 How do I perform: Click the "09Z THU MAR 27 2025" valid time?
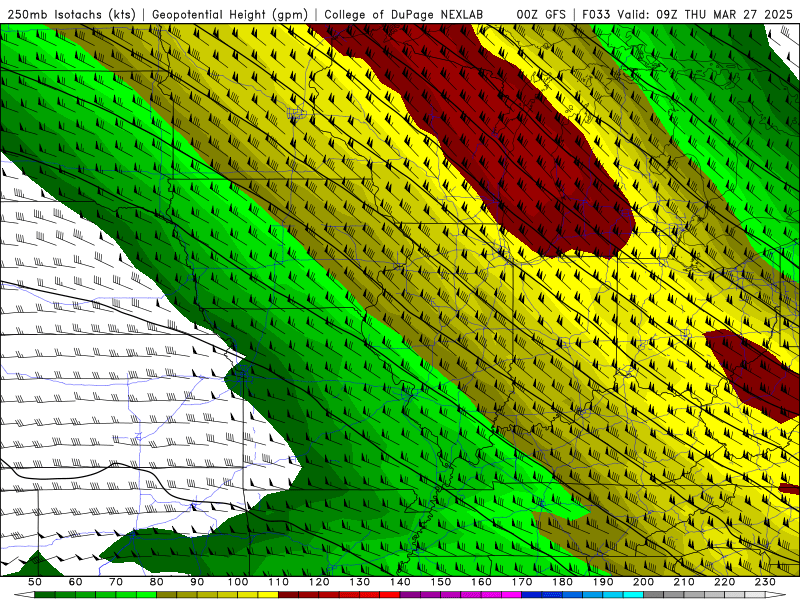[724, 14]
